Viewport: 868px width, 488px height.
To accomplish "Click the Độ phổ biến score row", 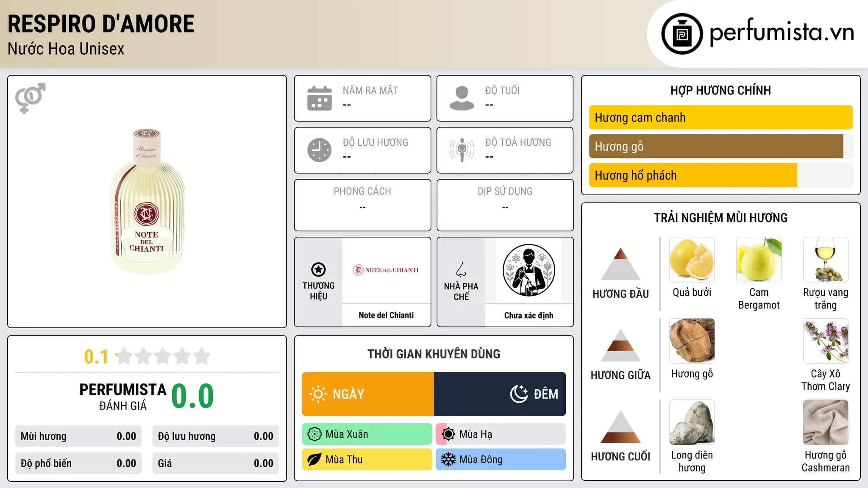I will (78, 463).
